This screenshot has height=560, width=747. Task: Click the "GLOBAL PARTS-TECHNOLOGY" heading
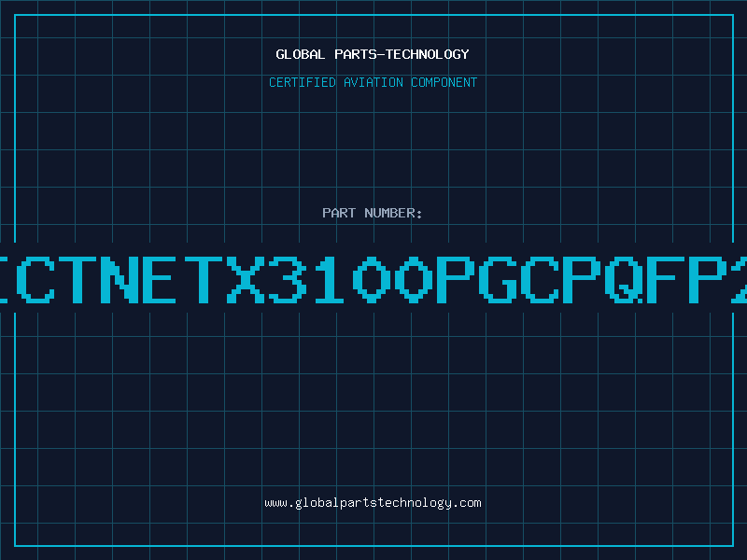pyautogui.click(x=373, y=54)
